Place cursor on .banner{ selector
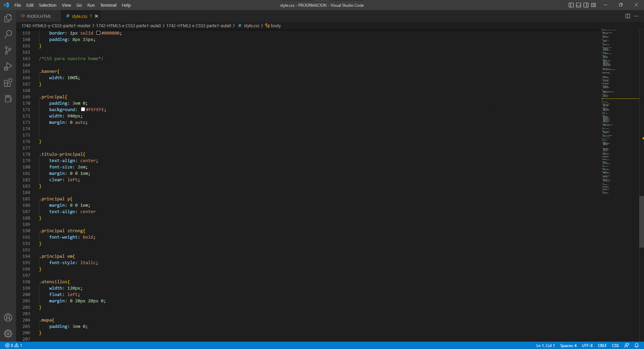This screenshot has height=349, width=644. (49, 71)
